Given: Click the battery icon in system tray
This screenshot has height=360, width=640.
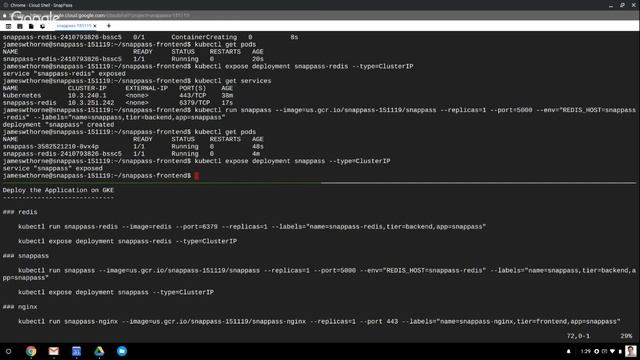Looking at the screenshot, I should tap(620, 351).
